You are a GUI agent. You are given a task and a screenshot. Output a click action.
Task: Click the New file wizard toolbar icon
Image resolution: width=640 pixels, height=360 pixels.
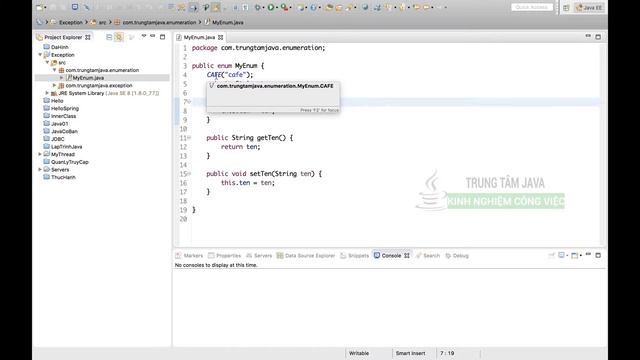pyautogui.click(x=40, y=7)
